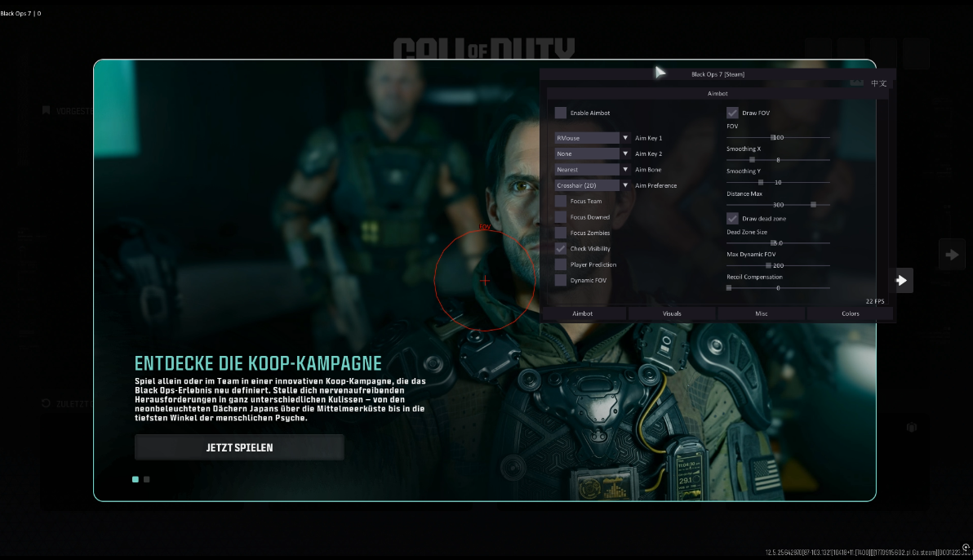This screenshot has height=560, width=973.
Task: Click the small icon left of 中文
Action: 857,82
